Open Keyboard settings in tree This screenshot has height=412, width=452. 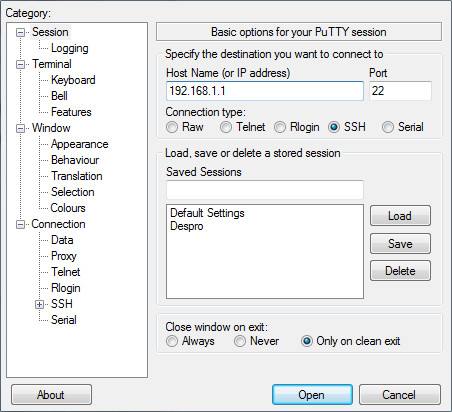tap(73, 80)
